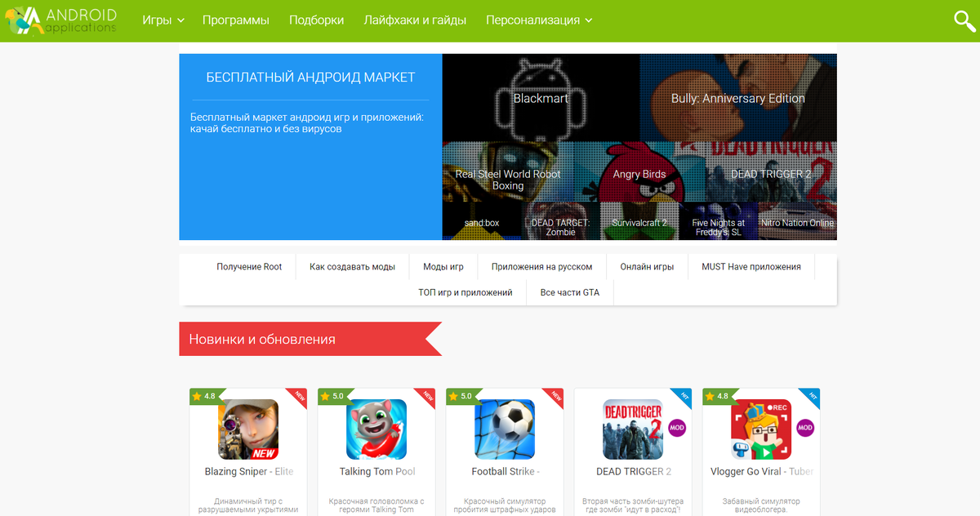Viewport: 980px width, 516px height.
Task: Expand the Игры dropdown menu
Action: (163, 20)
